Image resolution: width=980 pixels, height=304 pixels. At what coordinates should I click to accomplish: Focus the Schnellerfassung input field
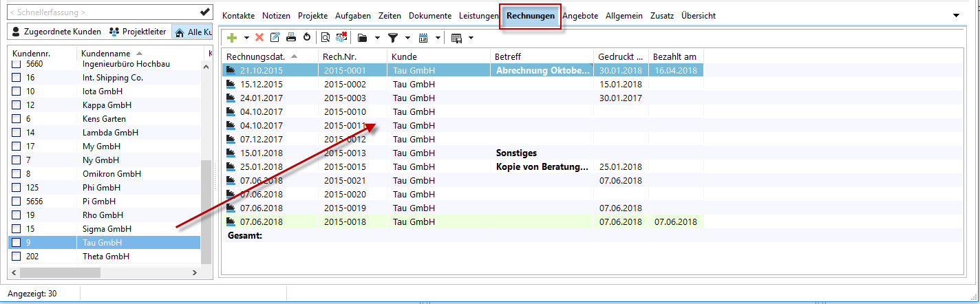(x=100, y=12)
